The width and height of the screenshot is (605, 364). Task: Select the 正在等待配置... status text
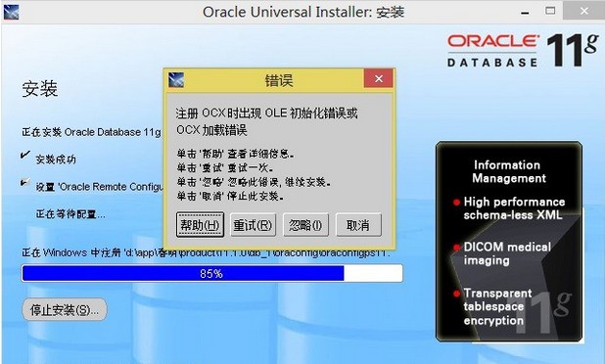[x=70, y=214]
